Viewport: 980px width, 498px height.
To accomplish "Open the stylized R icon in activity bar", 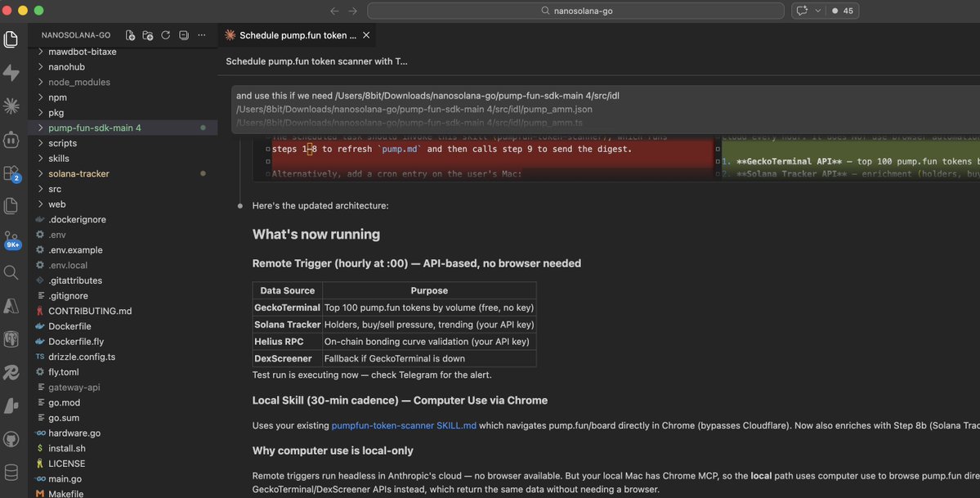I will tap(11, 372).
